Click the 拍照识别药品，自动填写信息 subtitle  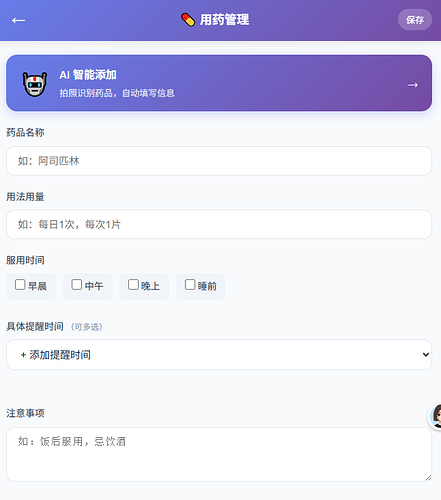(x=117, y=93)
